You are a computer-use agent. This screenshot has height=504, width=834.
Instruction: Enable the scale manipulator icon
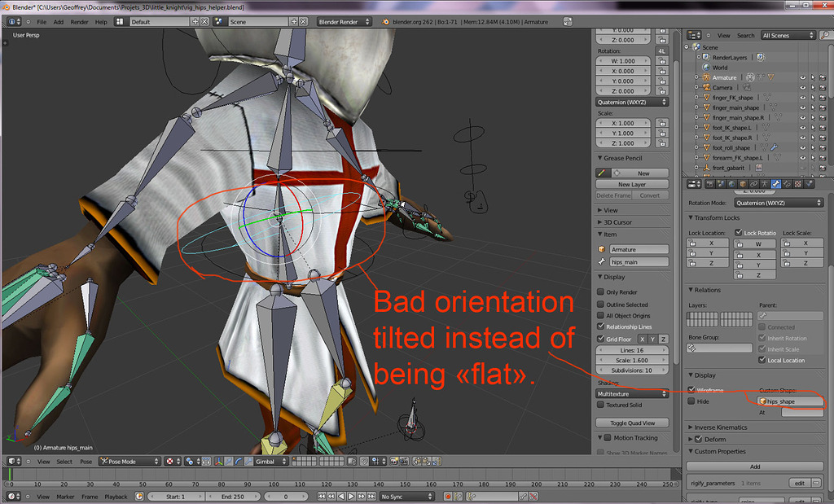(249, 461)
